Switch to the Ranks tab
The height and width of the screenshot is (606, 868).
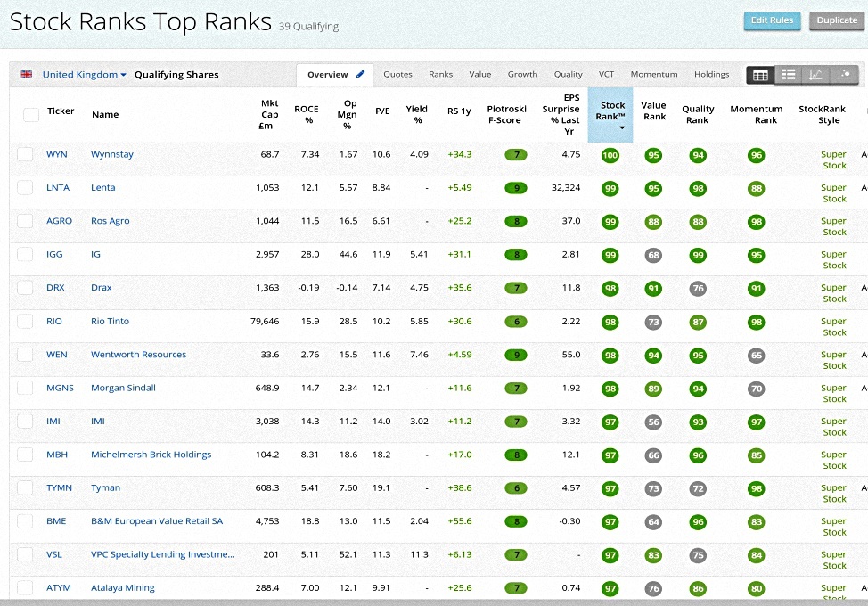(440, 74)
